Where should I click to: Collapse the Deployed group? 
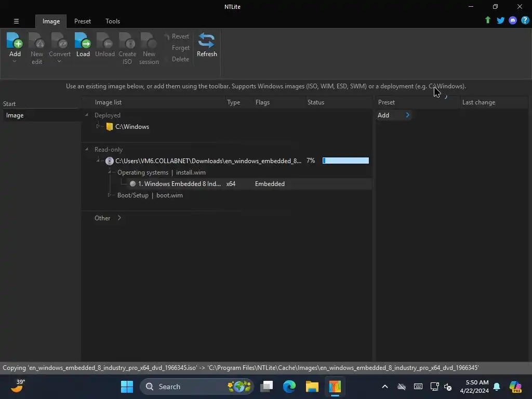point(87,115)
